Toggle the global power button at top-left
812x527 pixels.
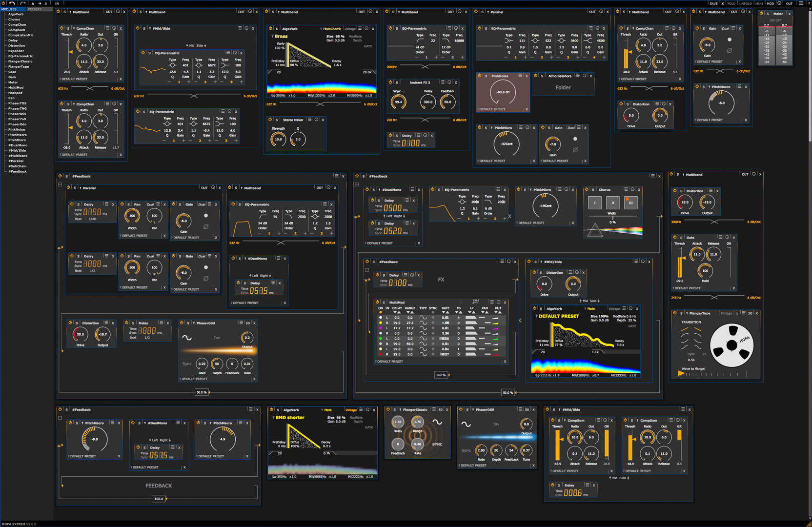[4, 3]
